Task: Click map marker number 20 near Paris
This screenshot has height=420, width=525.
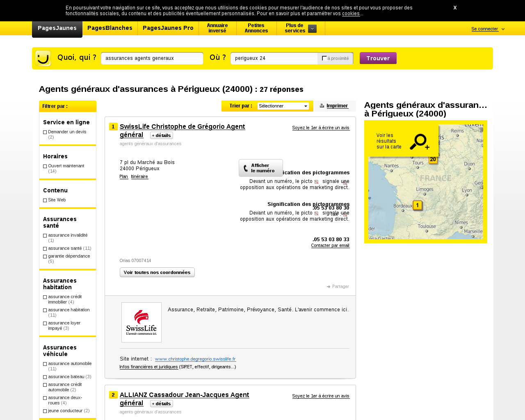Action: [x=433, y=160]
